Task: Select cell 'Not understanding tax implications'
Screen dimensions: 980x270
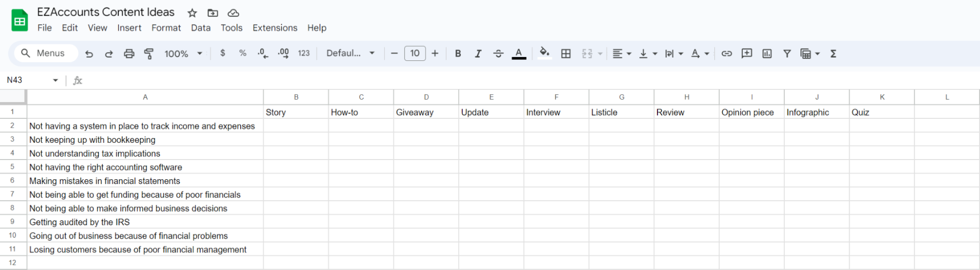Action: [145, 154]
